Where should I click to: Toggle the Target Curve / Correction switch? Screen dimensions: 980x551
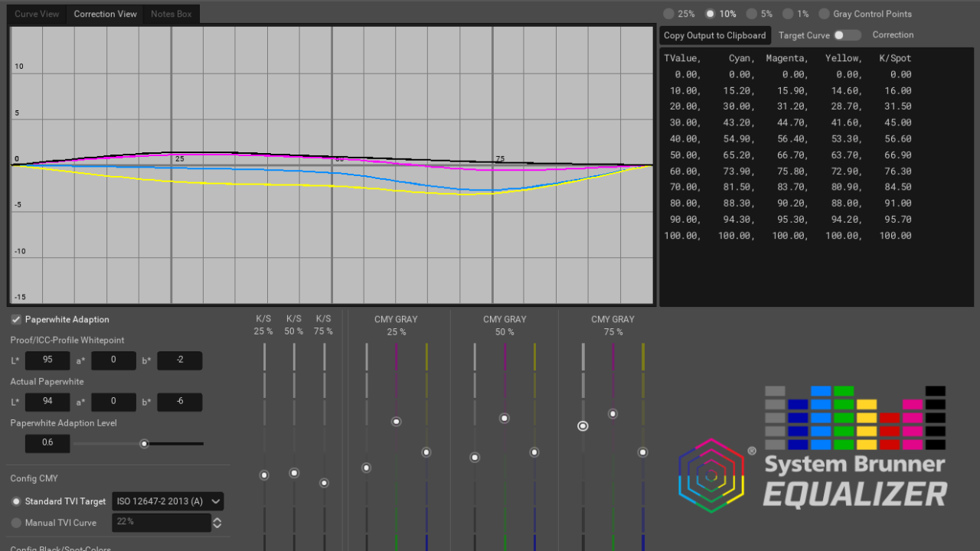click(x=847, y=35)
